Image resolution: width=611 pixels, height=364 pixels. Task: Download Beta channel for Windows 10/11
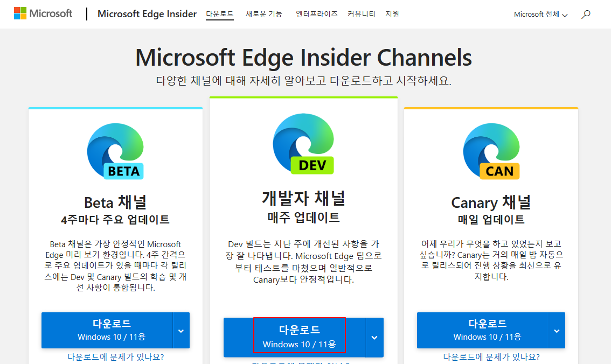[107, 331]
